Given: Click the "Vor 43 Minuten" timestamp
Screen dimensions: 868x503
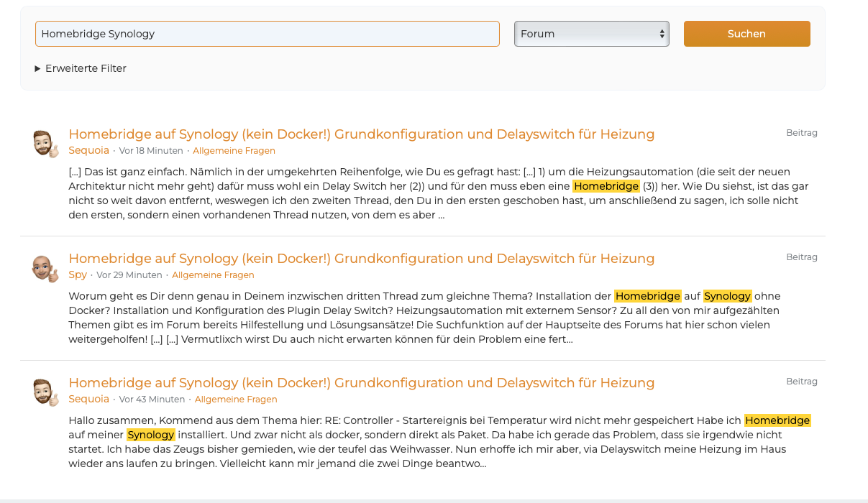Looking at the screenshot, I should point(152,400).
